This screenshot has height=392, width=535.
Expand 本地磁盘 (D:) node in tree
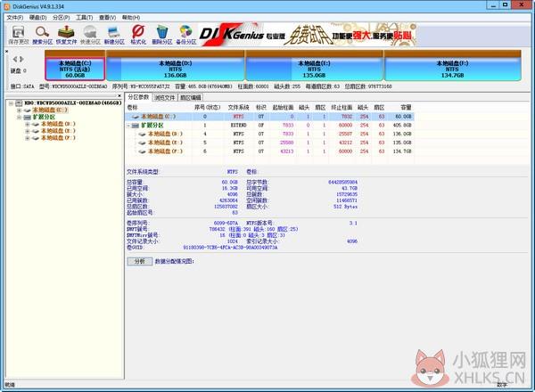tap(28, 124)
